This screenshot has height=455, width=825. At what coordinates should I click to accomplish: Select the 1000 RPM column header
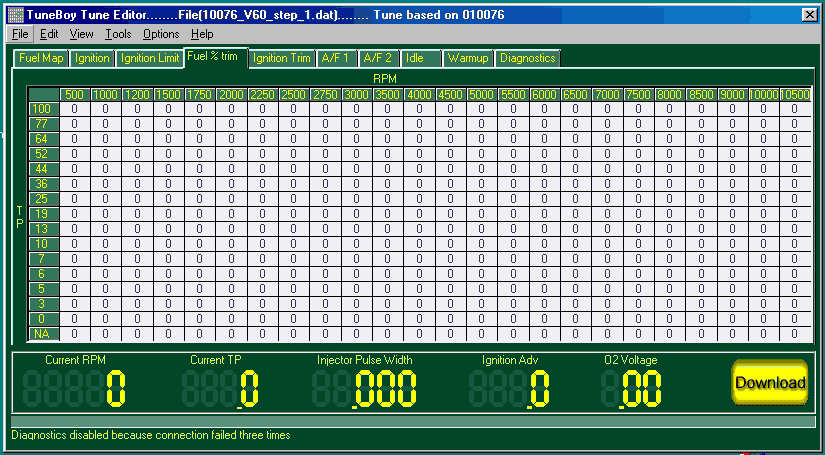click(x=106, y=95)
